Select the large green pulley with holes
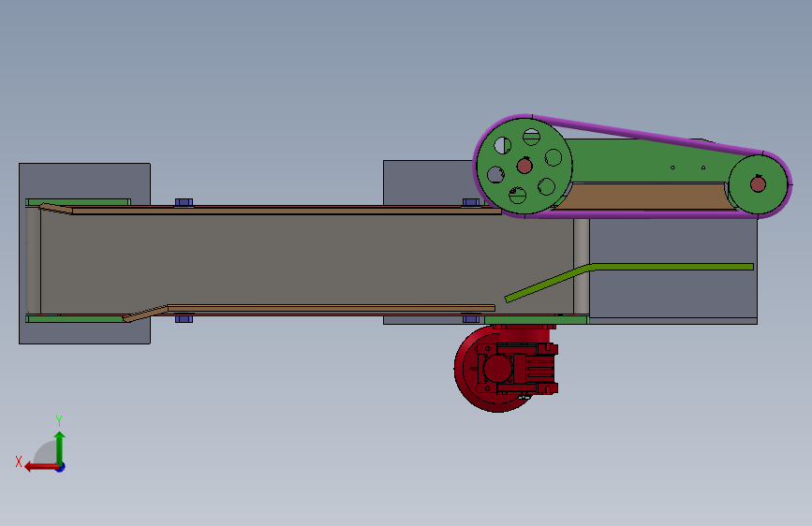Screen dimensions: 812x526 pyautogui.click(x=524, y=166)
